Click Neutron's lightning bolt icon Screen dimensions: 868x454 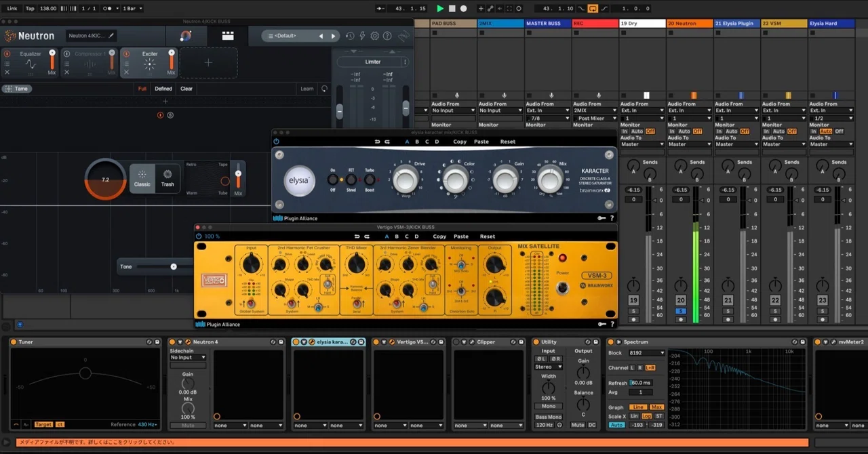coord(362,36)
